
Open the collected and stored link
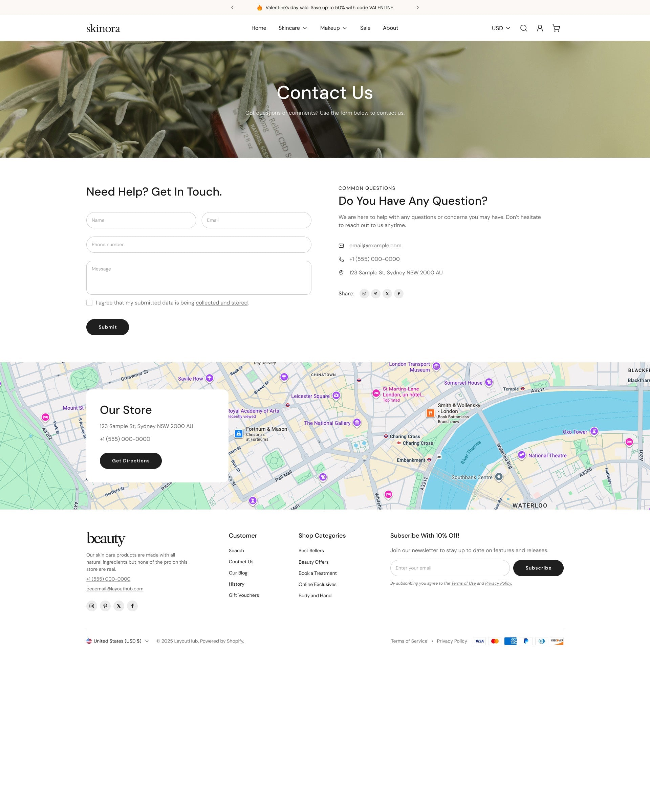221,303
